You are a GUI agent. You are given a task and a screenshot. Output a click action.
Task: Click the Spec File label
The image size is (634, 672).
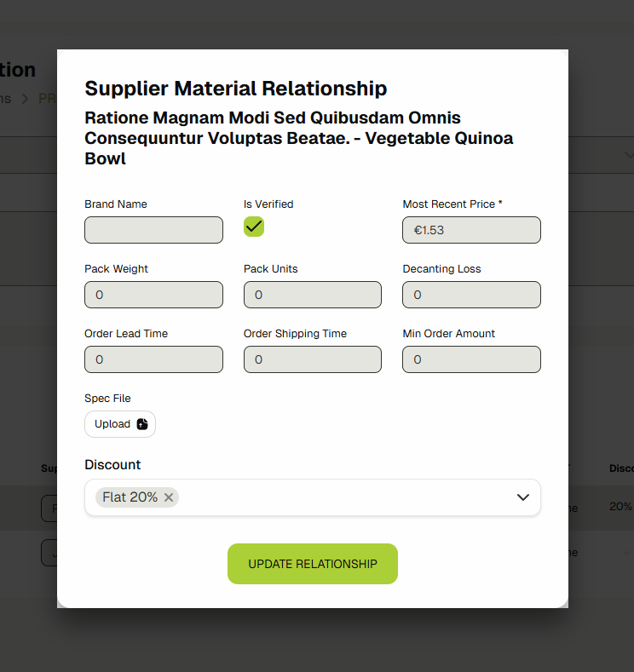pos(107,399)
